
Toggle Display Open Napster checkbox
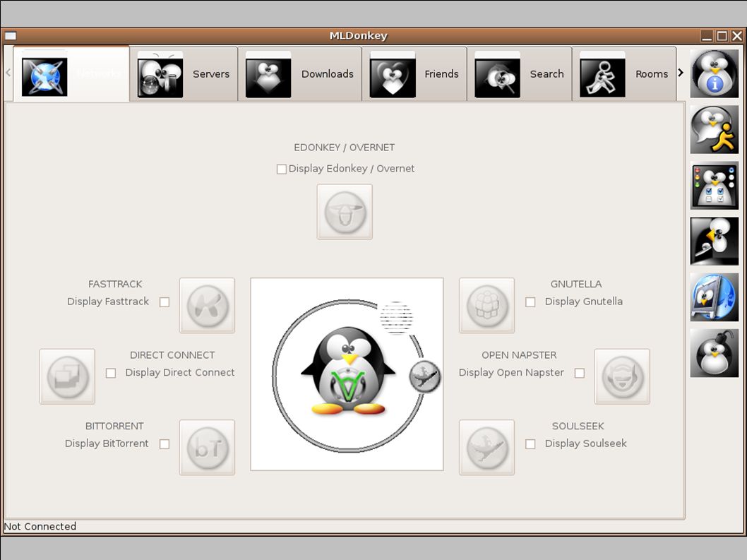[579, 373]
